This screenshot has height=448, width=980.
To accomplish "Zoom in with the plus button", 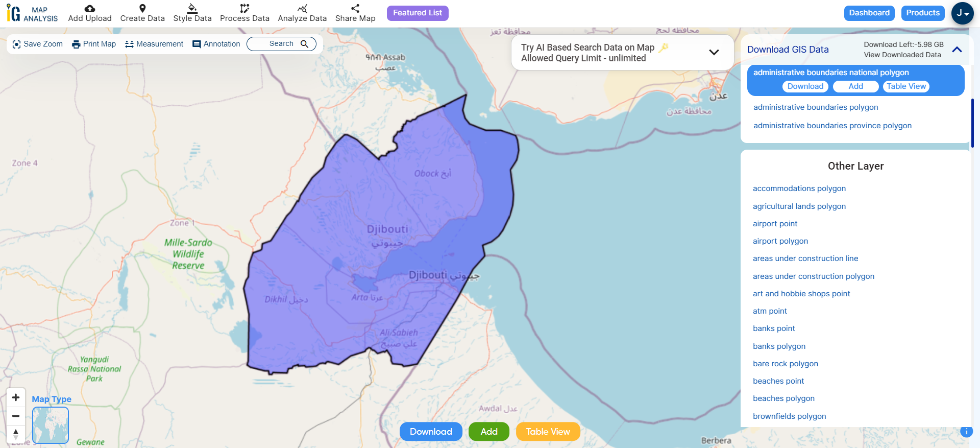I will (16, 397).
